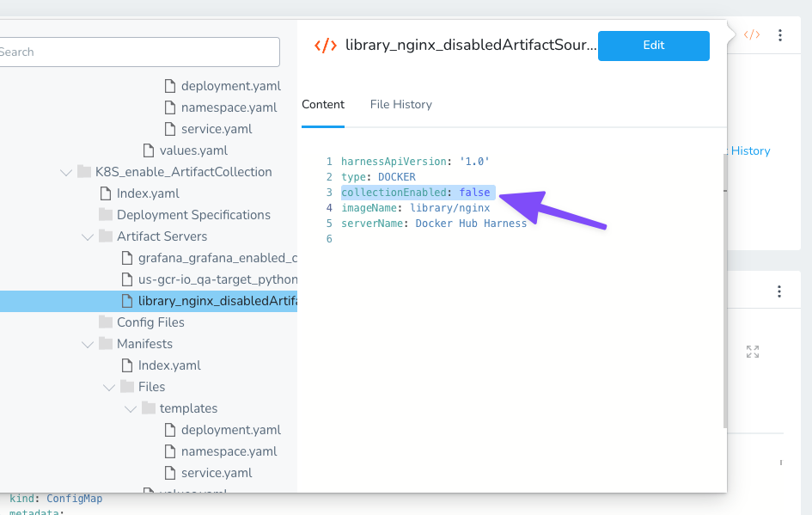The width and height of the screenshot is (812, 515).
Task: Select the library_nginx_disabledArtifact file
Action: click(x=149, y=301)
